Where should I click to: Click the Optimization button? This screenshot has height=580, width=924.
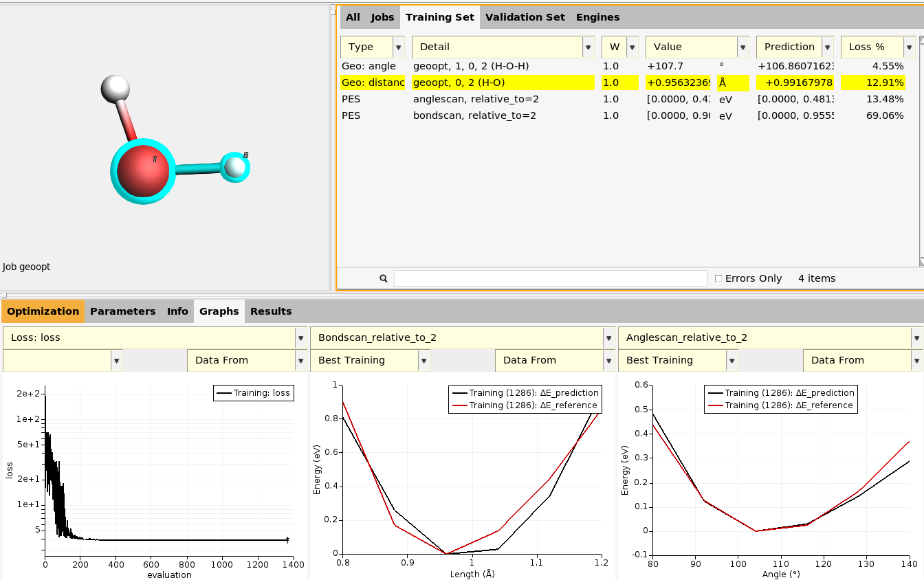[43, 311]
